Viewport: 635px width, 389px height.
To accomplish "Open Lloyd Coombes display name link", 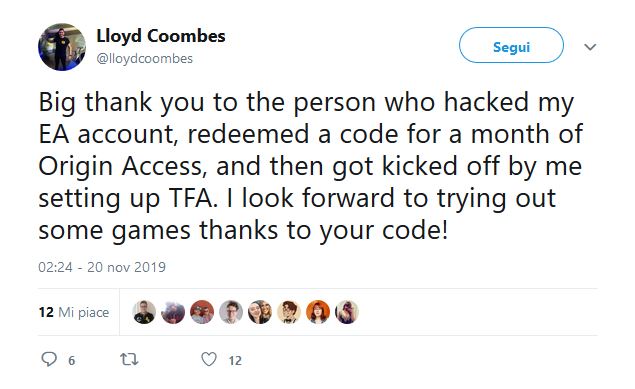I will (x=161, y=36).
